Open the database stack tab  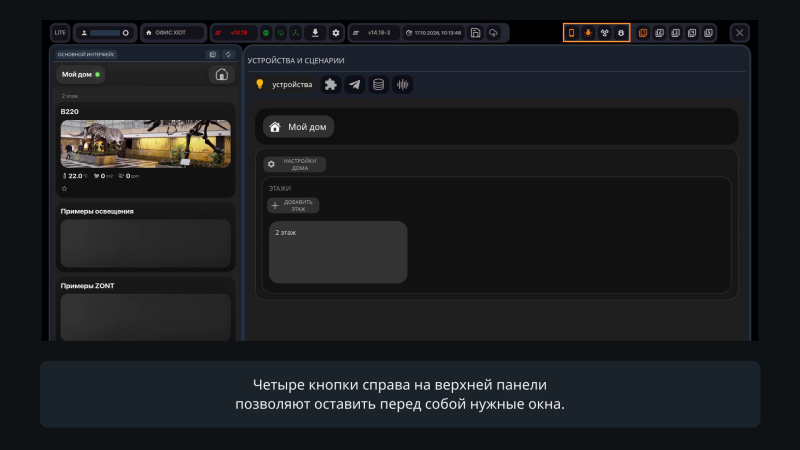[379, 85]
